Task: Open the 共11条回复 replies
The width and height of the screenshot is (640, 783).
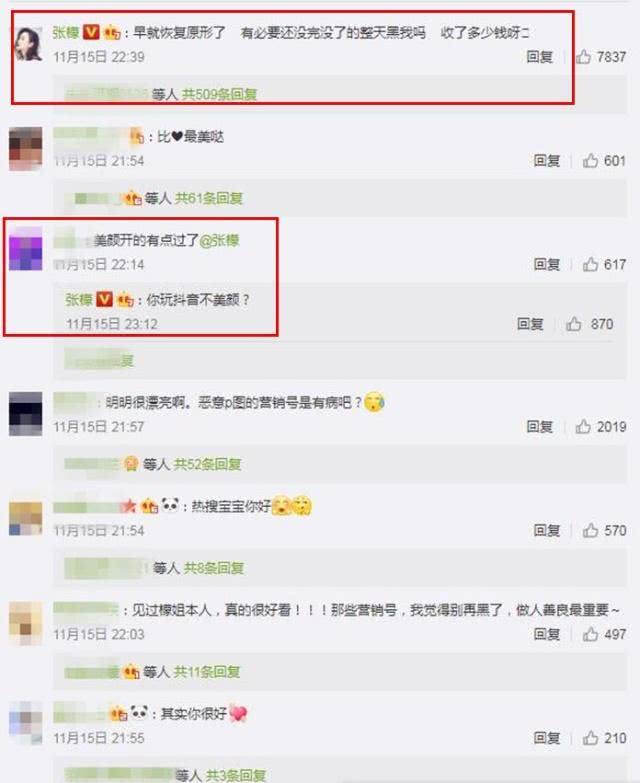Action: click(x=206, y=672)
